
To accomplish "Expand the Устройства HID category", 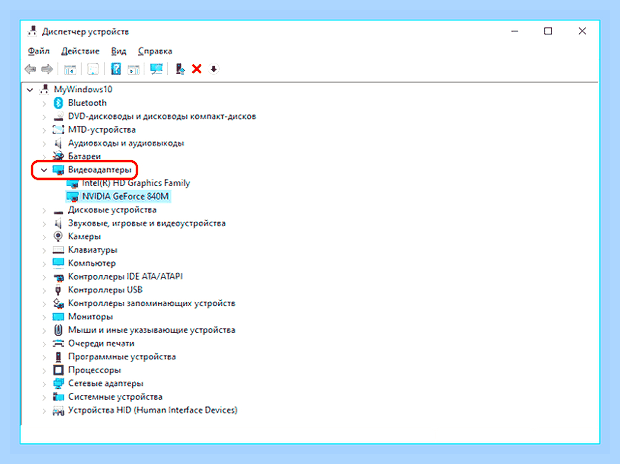I will [x=44, y=411].
